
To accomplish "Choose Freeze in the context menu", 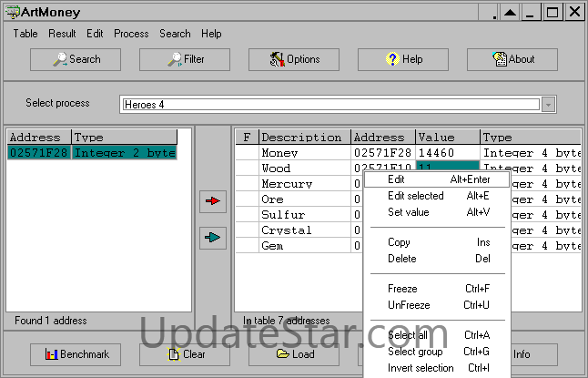I will 437,289.
